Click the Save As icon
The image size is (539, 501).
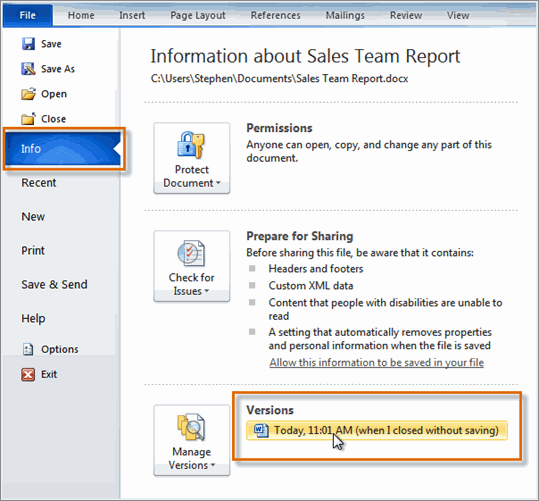tap(28, 69)
